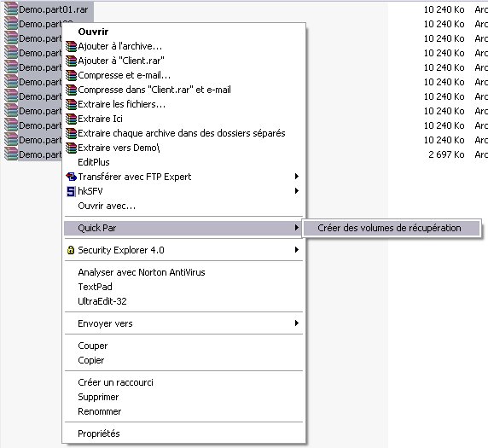Choose Analyser avec Norton AntiVirus
The image size is (488, 448).
183,272
